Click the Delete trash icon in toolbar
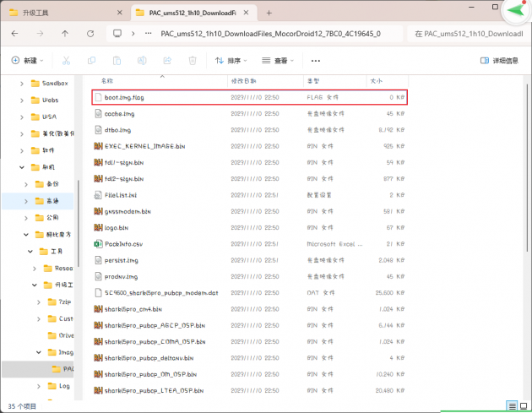Viewport: 532px width, 413px height. 193,61
